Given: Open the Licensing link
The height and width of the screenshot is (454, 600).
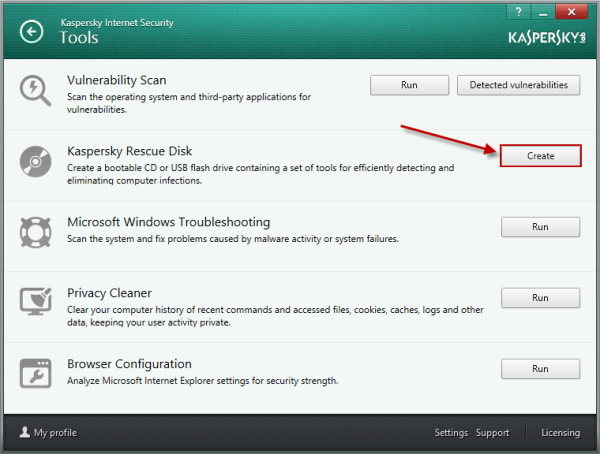Looking at the screenshot, I should tap(560, 433).
